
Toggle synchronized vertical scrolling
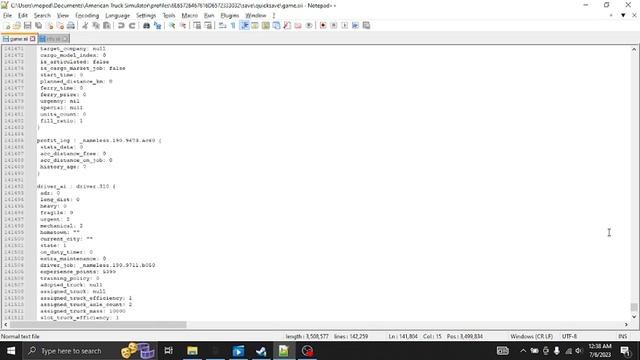pyautogui.click(x=197, y=25)
